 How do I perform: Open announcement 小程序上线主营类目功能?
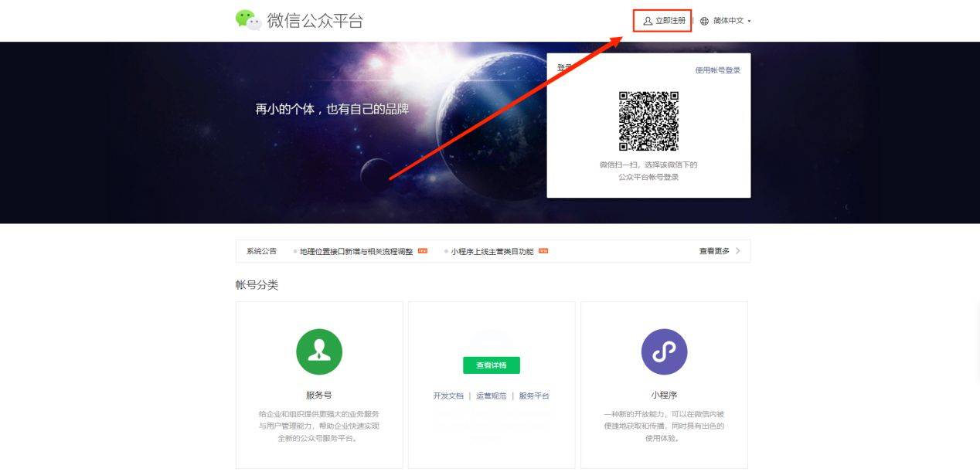(x=492, y=251)
